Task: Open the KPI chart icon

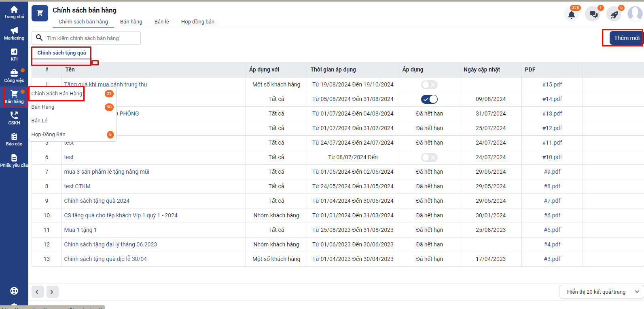Action: click(x=14, y=52)
